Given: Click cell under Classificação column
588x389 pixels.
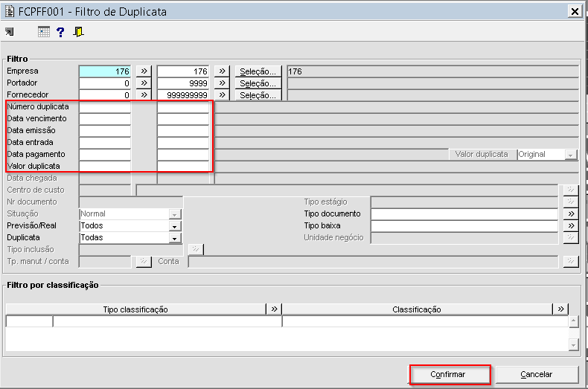Looking at the screenshot, I should 425,321.
